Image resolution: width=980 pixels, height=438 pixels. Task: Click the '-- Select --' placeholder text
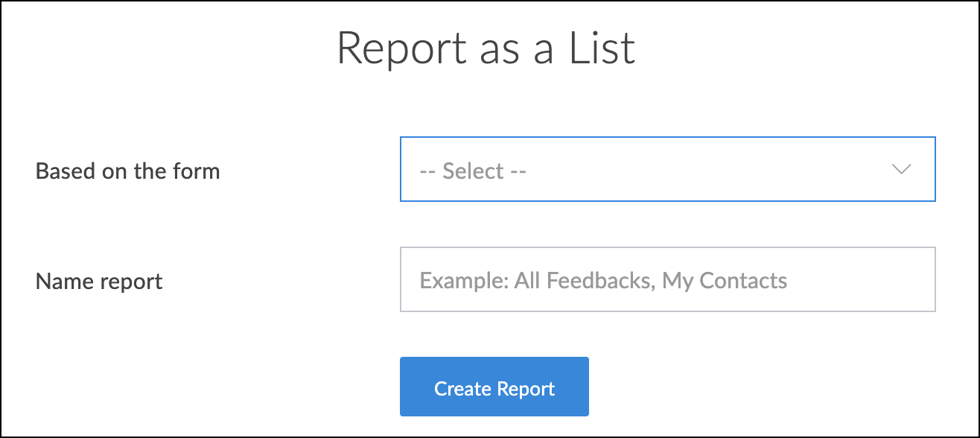[x=474, y=171]
